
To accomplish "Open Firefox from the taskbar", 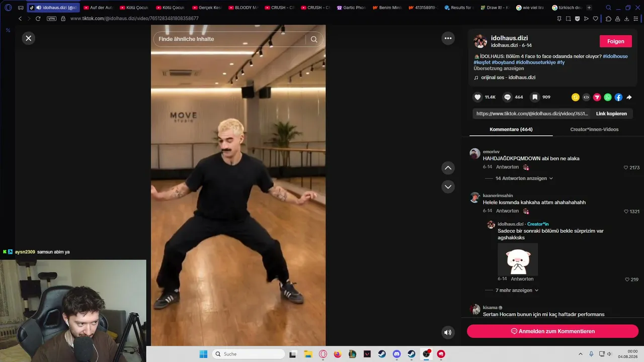I will 338,354.
